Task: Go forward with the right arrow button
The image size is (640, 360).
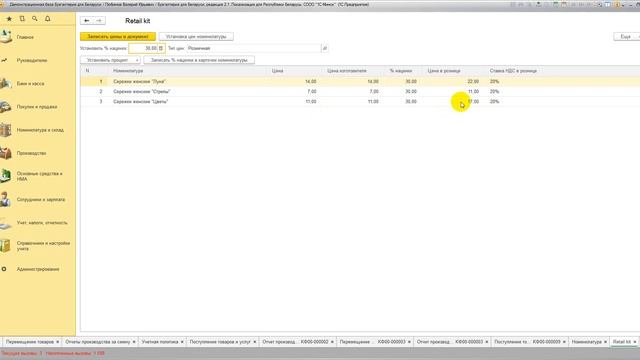Action: click(x=99, y=20)
